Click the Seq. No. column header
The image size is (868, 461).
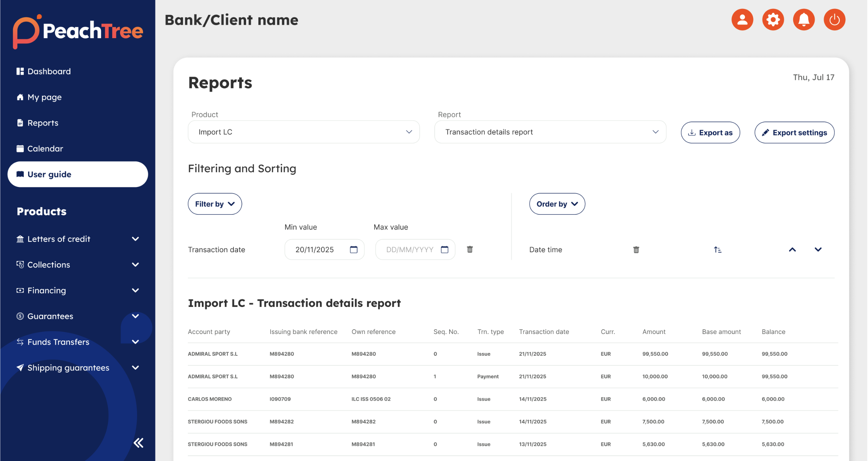(x=446, y=331)
